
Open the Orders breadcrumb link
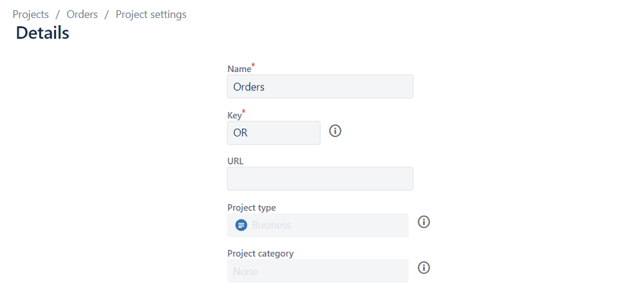82,14
